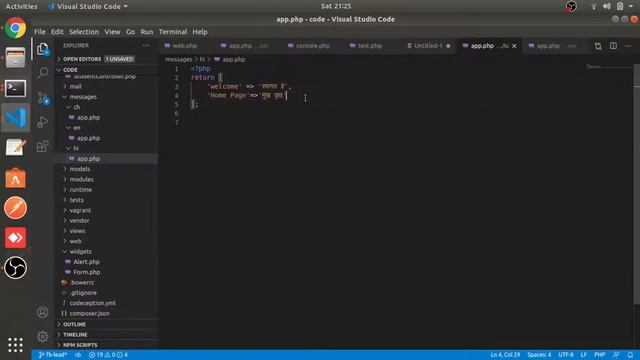Open the Explorer view in activity bar
Image resolution: width=640 pixels, height=360 pixels.
point(43,49)
